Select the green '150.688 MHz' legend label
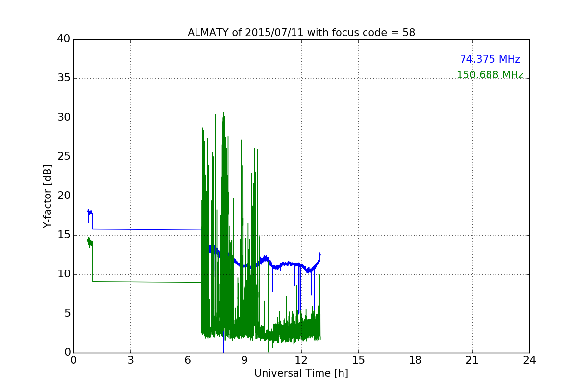588x392 pixels. point(490,75)
